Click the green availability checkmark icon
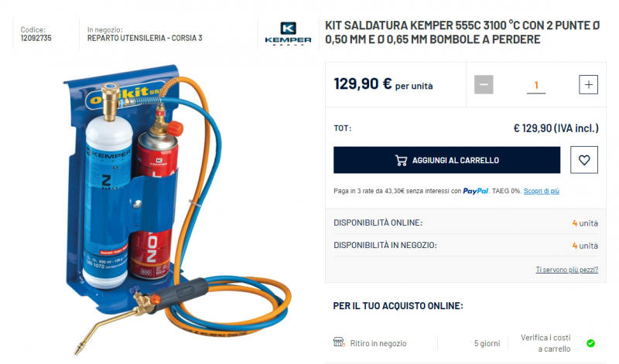The height and width of the screenshot is (364, 619). 590,343
